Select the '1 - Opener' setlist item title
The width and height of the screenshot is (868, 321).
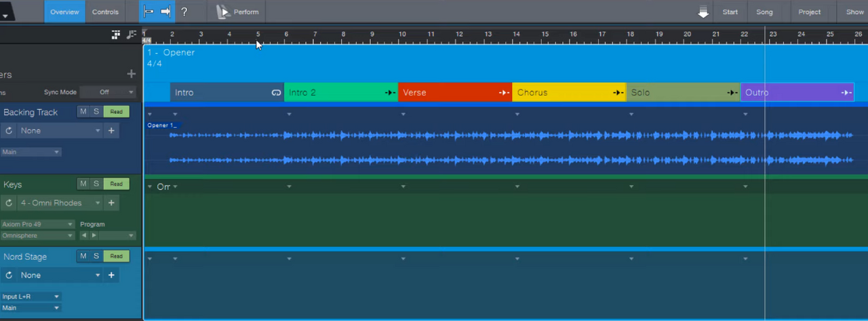(x=171, y=52)
